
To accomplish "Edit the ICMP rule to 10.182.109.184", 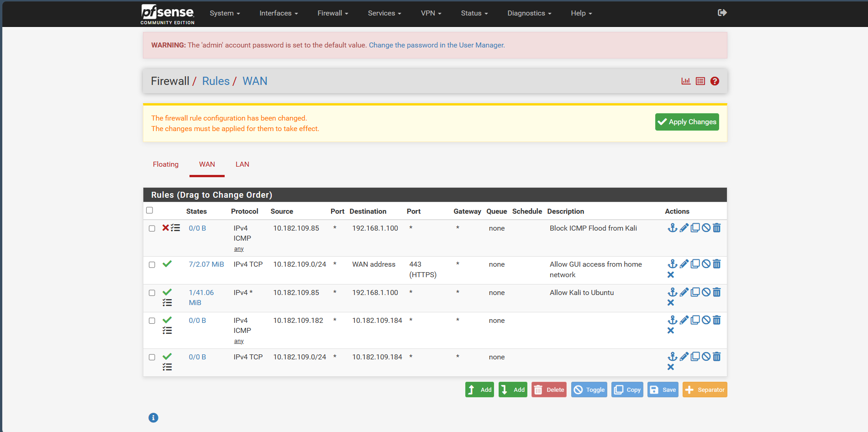I will tap(684, 320).
